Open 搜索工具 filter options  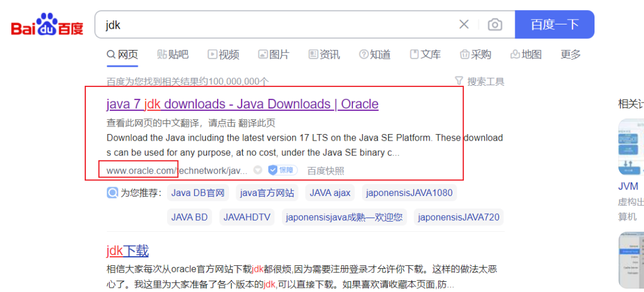(x=479, y=81)
